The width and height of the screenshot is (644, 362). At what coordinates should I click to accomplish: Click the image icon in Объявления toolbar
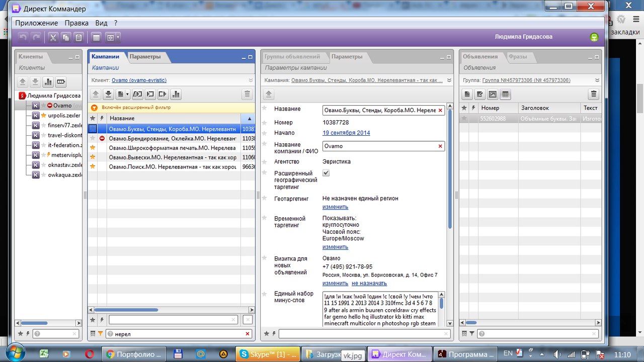[493, 94]
